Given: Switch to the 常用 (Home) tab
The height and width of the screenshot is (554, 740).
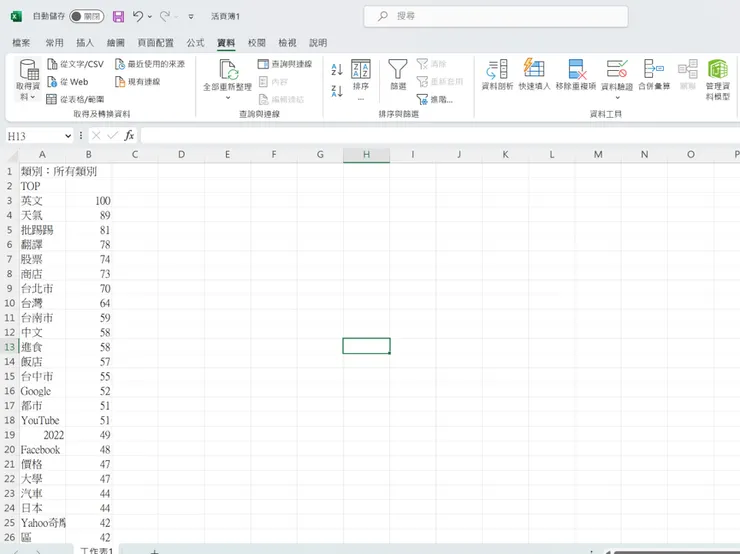Looking at the screenshot, I should [54, 43].
